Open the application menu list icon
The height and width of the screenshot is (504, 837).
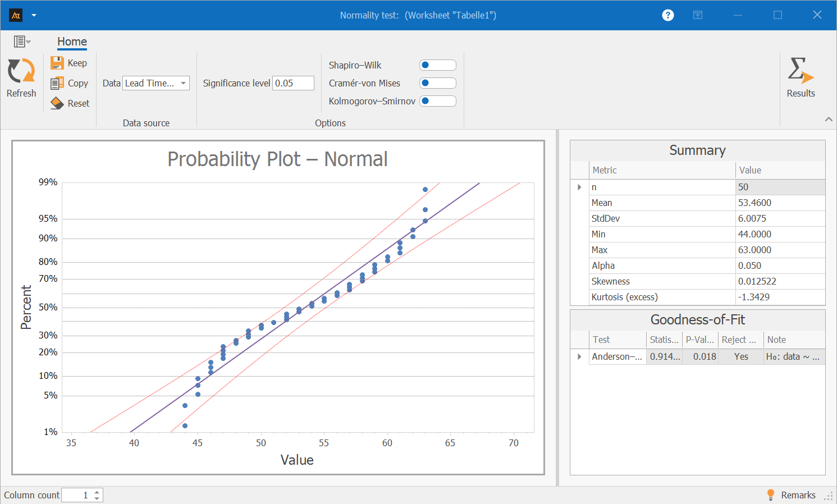(21, 42)
